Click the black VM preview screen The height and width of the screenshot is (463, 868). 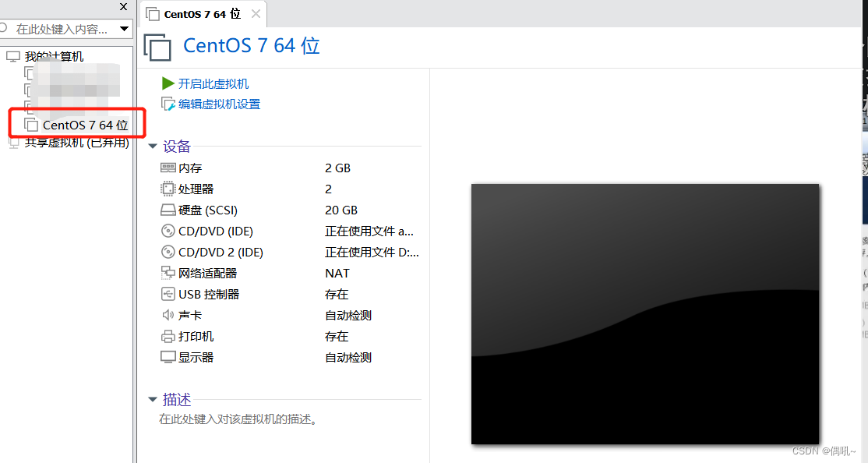pos(644,313)
